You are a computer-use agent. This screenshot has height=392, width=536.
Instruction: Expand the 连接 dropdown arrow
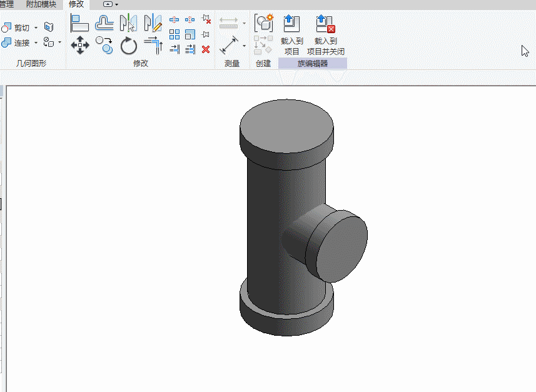36,43
